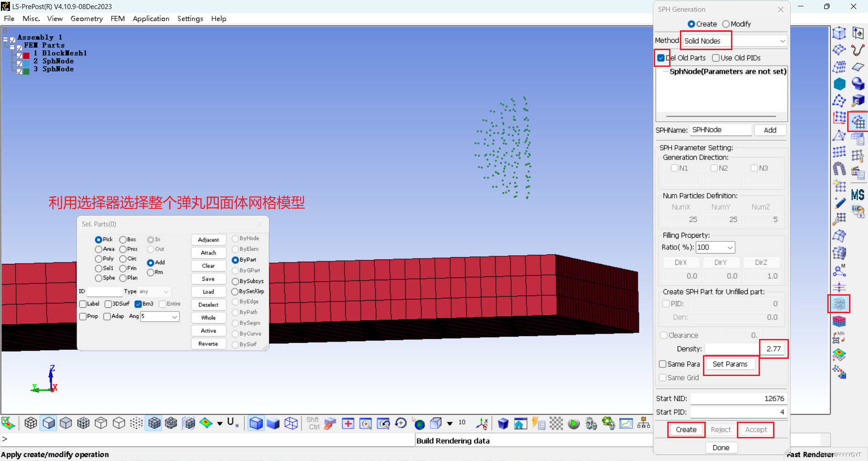Enable the Same Para checkbox

(x=663, y=364)
